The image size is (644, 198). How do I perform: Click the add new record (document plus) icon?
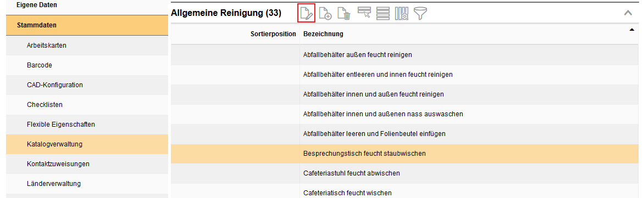[325, 14]
